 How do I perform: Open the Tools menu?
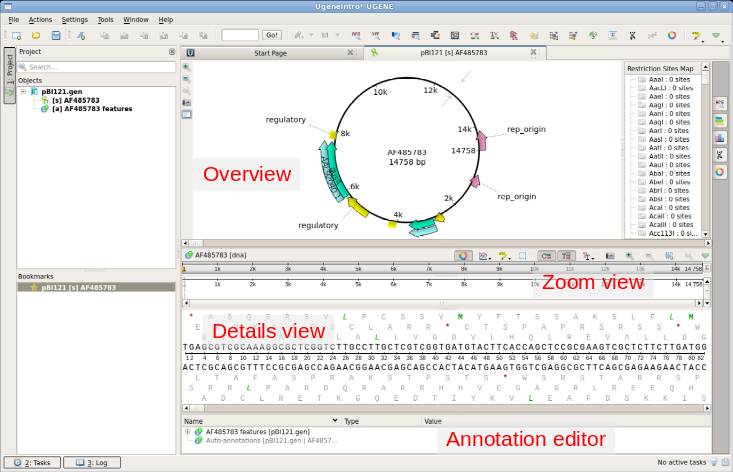pos(106,20)
